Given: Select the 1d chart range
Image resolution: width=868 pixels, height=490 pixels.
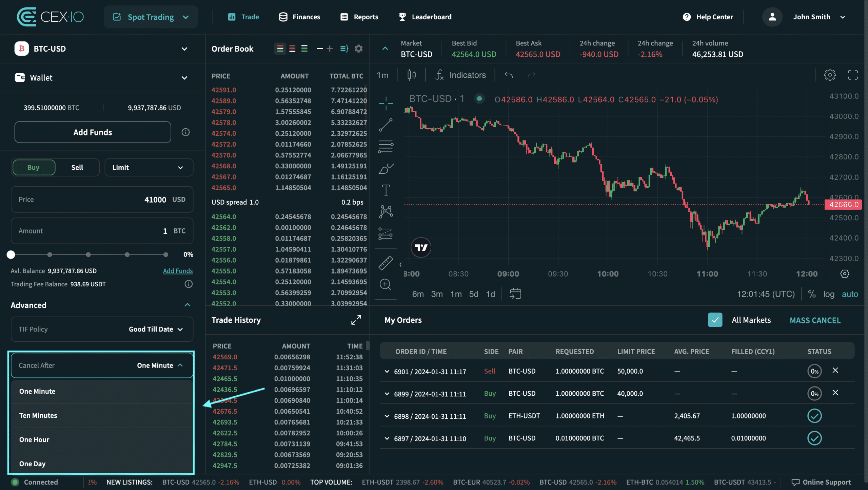Looking at the screenshot, I should (490, 294).
